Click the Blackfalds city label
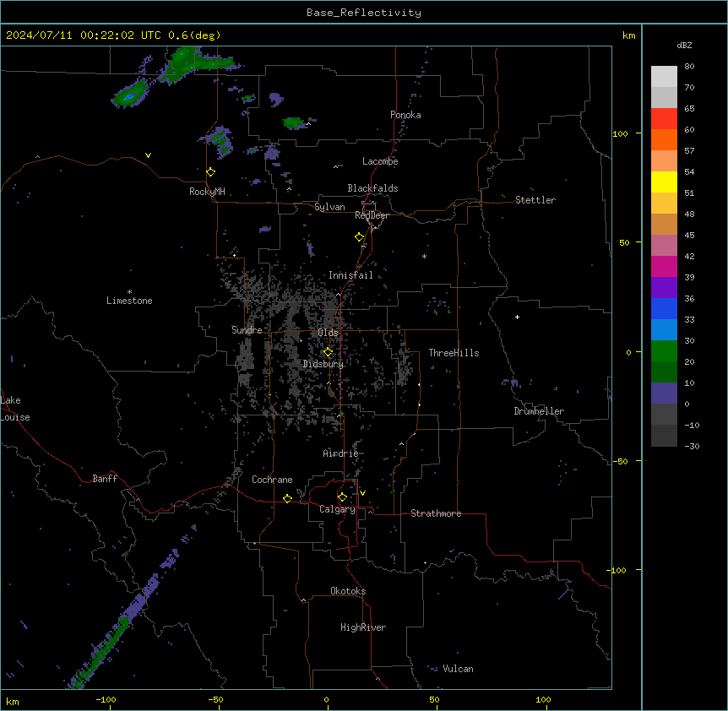 click(372, 188)
